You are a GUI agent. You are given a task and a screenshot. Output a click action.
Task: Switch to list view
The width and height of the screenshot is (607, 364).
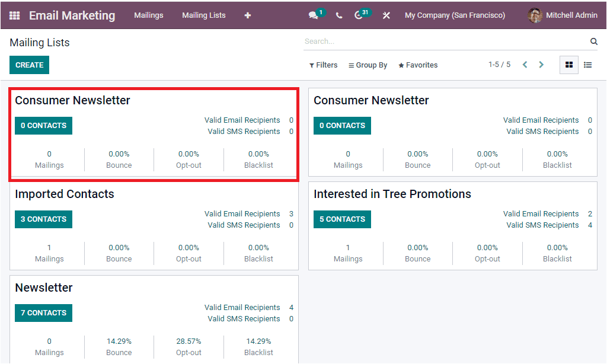point(587,65)
